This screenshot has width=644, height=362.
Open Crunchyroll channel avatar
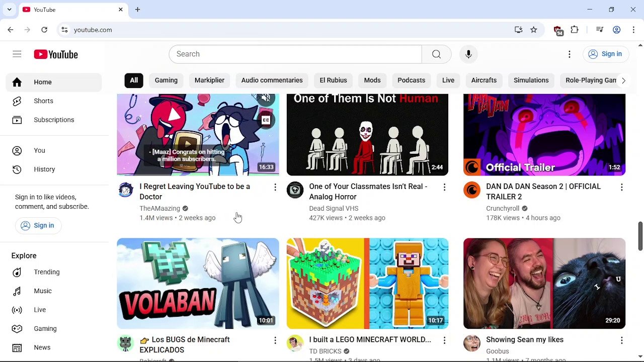click(x=472, y=190)
